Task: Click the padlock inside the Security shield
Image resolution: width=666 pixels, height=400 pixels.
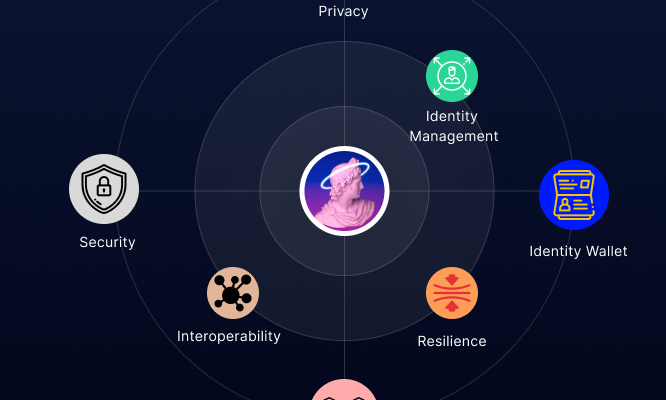Action: [x=104, y=186]
